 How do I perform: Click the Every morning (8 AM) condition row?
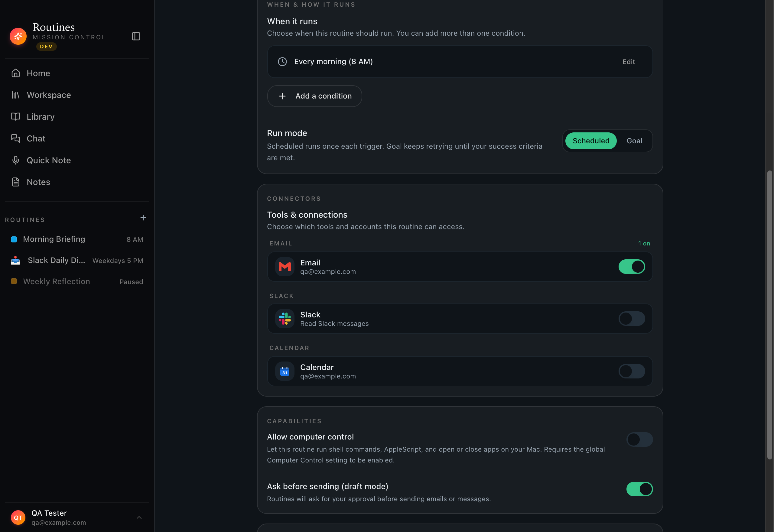click(460, 62)
